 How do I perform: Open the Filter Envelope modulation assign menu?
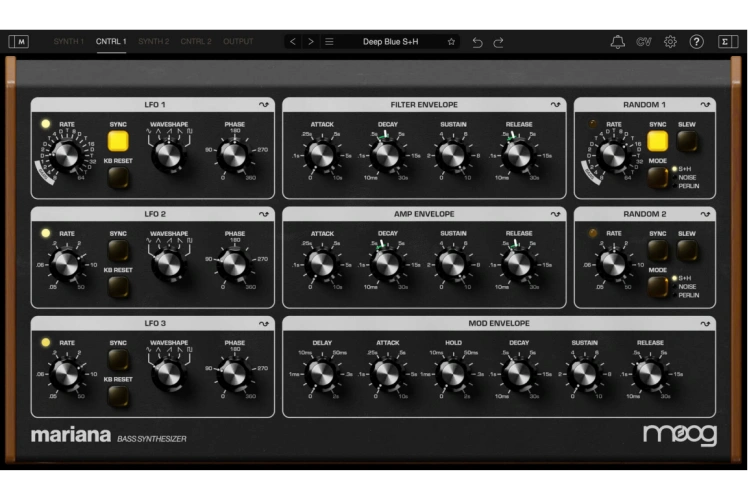point(555,104)
